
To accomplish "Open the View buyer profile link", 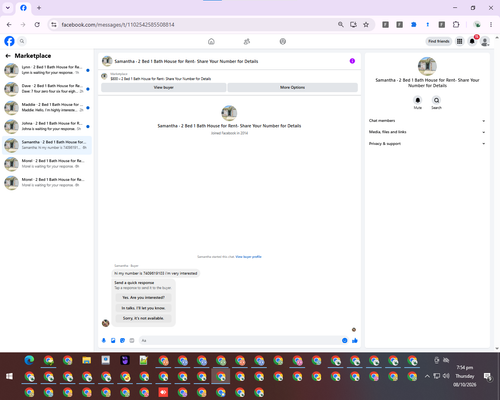I will pyautogui.click(x=248, y=257).
